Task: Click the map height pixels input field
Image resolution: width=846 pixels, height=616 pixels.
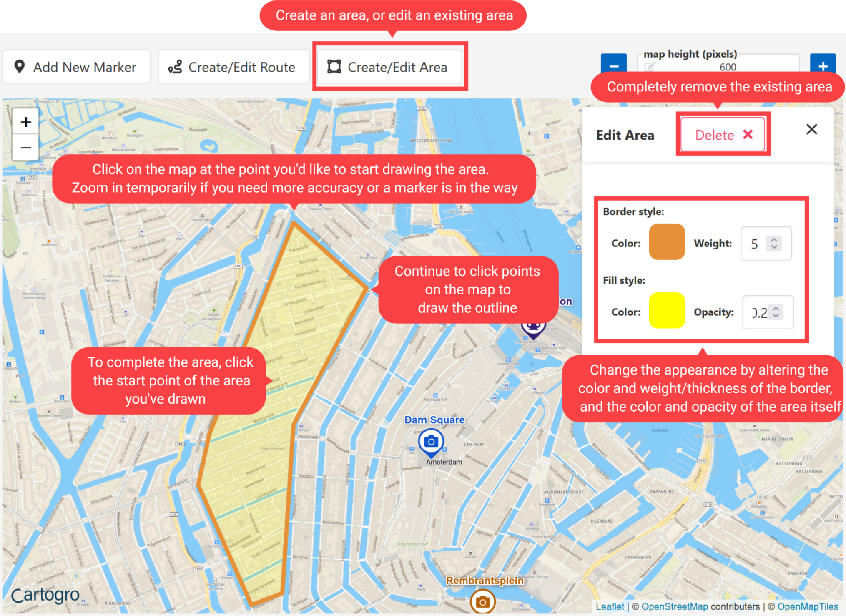Action: [727, 67]
